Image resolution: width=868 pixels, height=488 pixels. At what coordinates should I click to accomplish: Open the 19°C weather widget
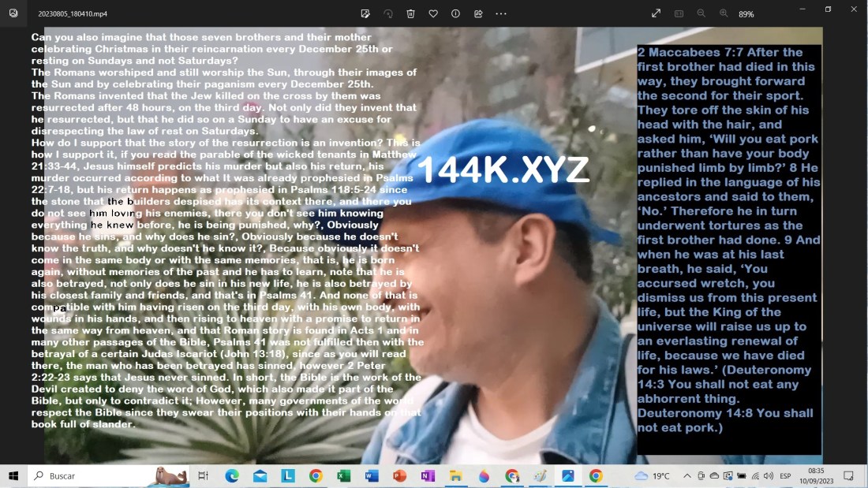(x=652, y=476)
